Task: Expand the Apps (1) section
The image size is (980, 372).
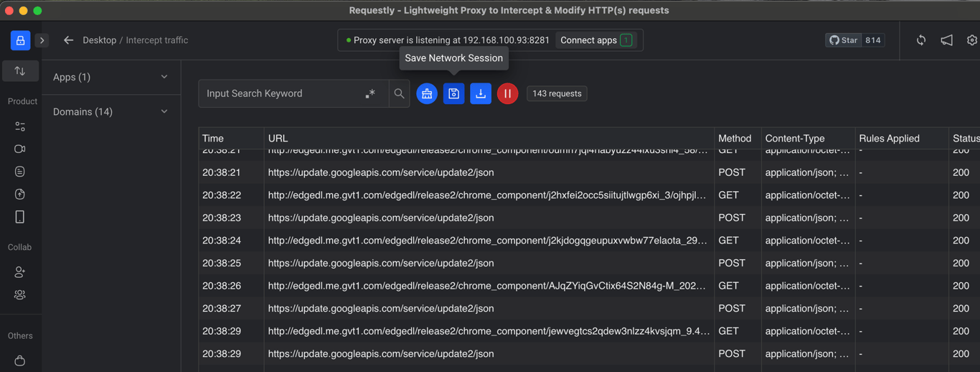Action: tap(110, 77)
